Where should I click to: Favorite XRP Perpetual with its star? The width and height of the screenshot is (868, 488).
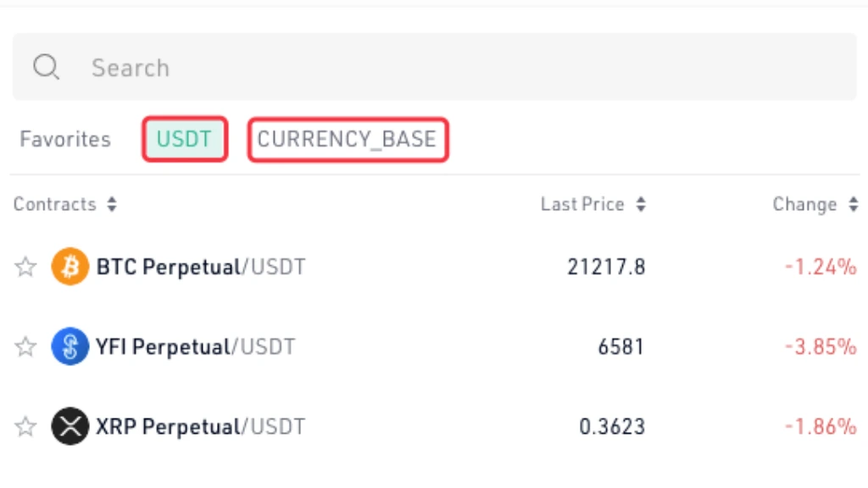point(25,427)
